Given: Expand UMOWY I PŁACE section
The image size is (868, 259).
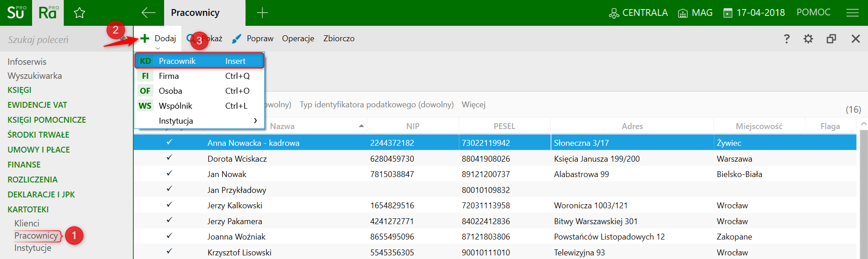Looking at the screenshot, I should [38, 149].
